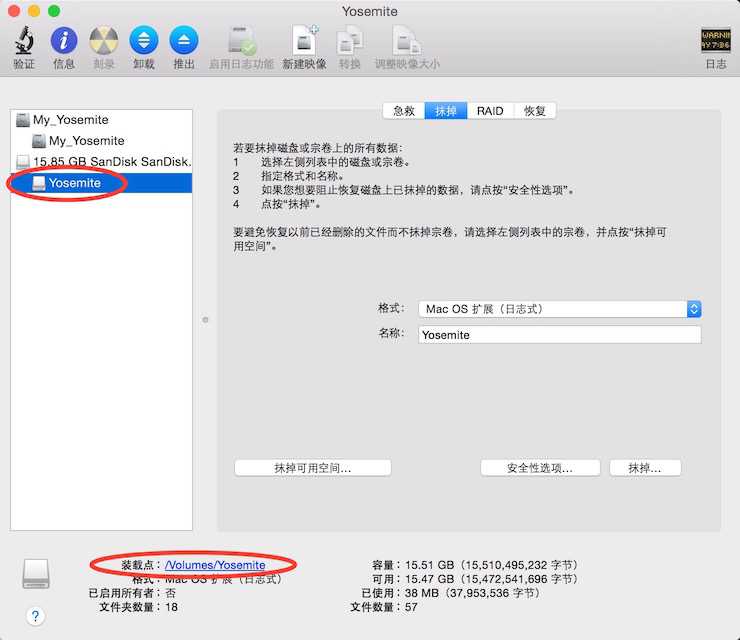Click the Security Options (安全性选项…) button
Viewport: 740px width, 640px height.
coord(540,468)
